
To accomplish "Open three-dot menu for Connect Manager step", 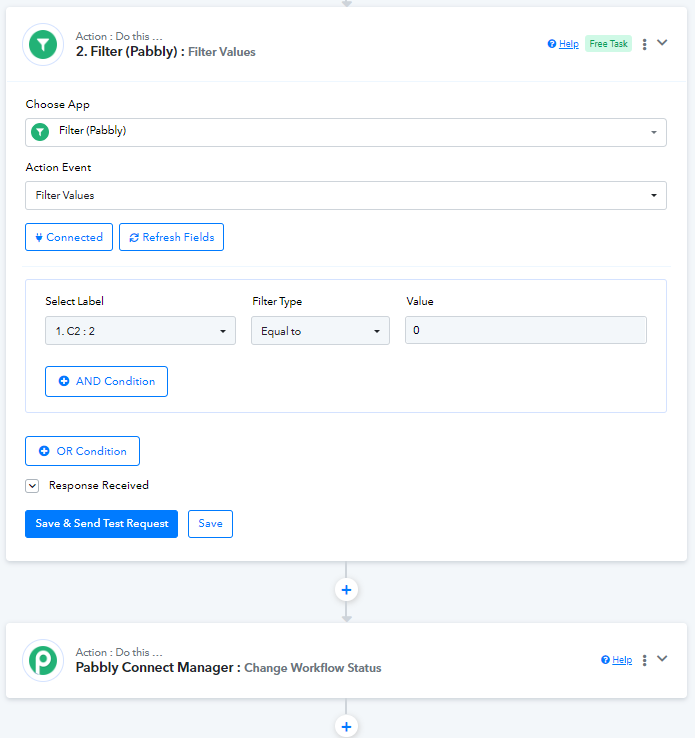I will (x=644, y=660).
